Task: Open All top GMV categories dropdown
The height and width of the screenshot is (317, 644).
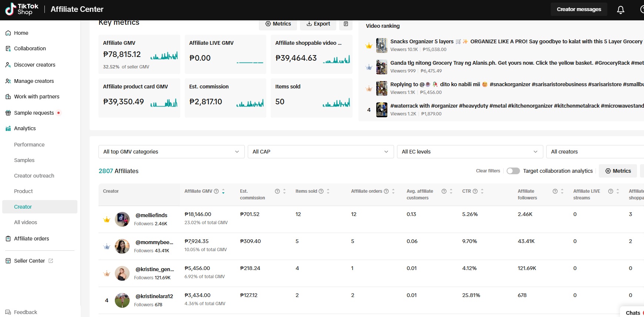Action: click(x=171, y=152)
